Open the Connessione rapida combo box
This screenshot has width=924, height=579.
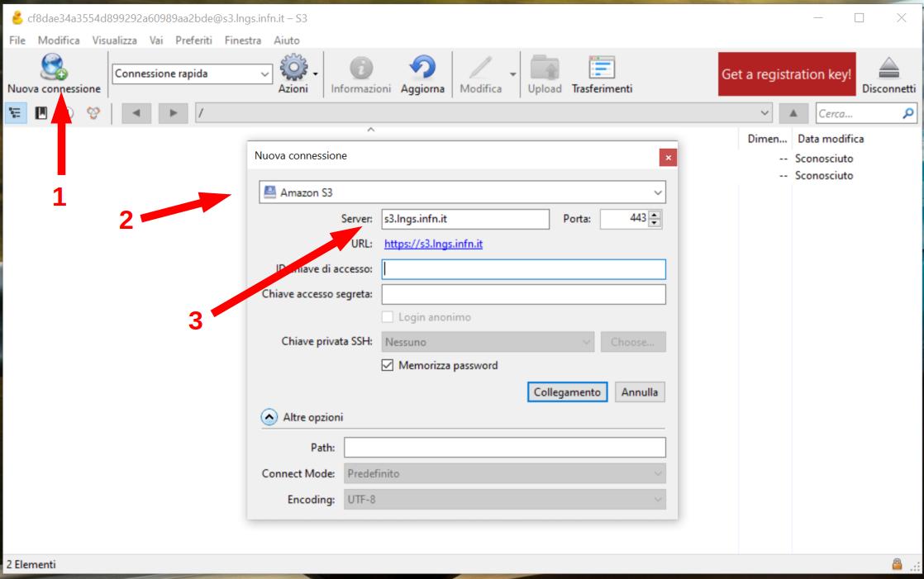coord(192,74)
